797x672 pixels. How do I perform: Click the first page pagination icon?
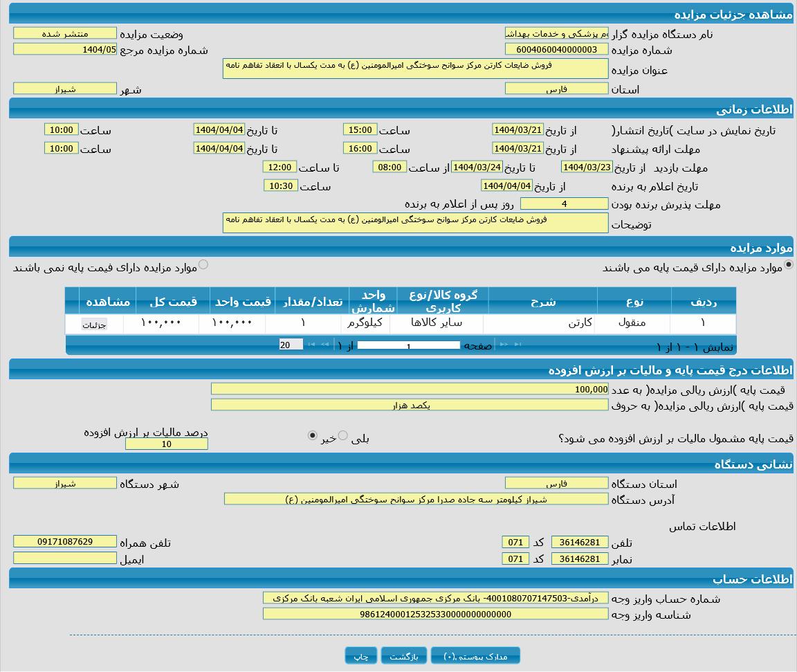coord(311,344)
